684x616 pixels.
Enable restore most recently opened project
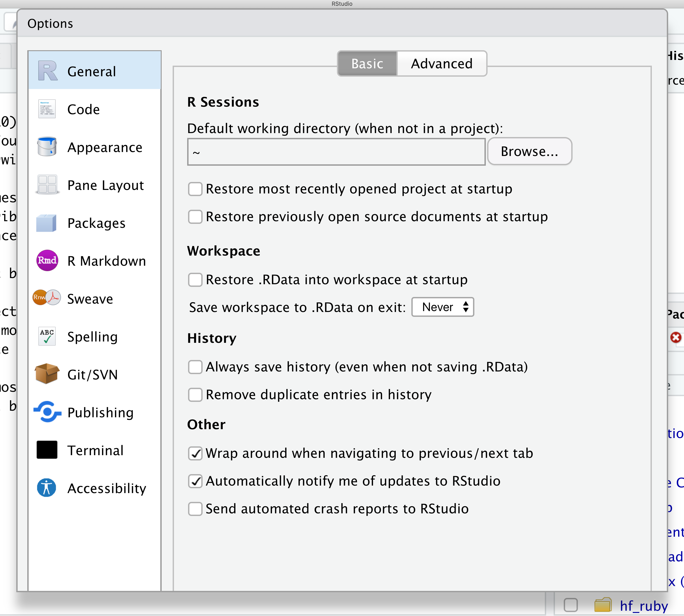(195, 189)
